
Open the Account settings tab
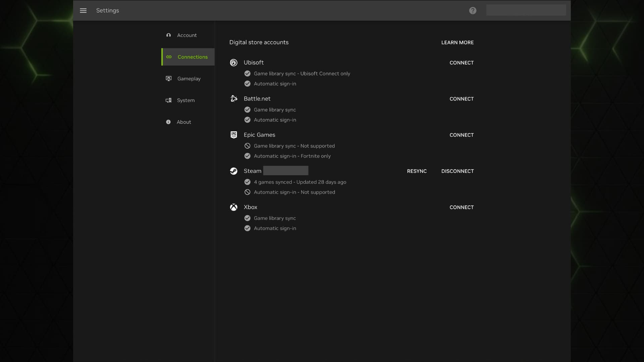pos(187,35)
